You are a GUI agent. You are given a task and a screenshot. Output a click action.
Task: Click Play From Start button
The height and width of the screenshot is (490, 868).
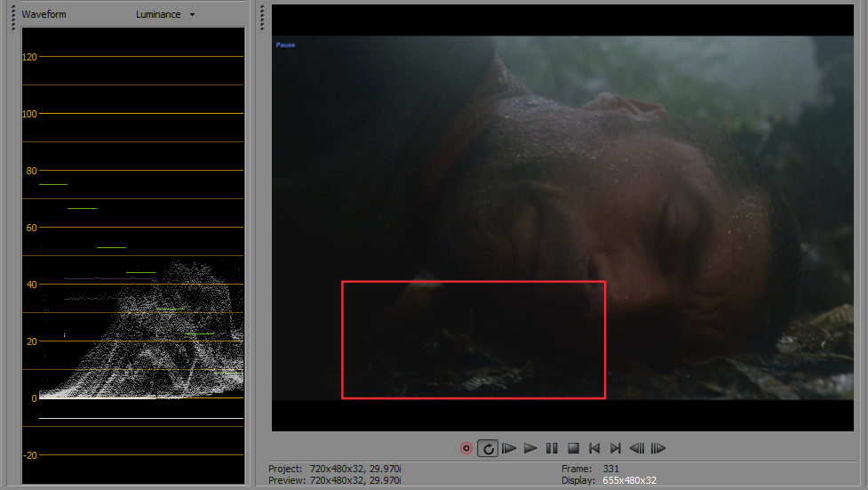509,448
